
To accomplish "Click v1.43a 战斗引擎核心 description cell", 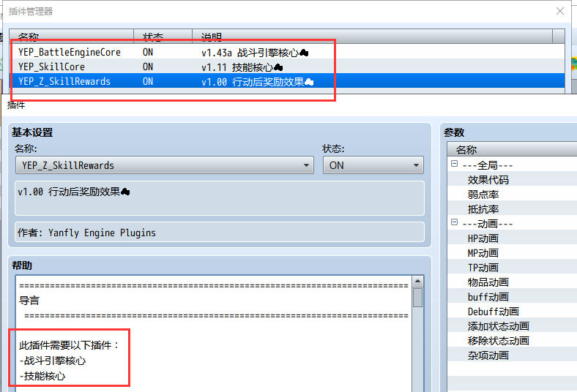I will coord(255,53).
